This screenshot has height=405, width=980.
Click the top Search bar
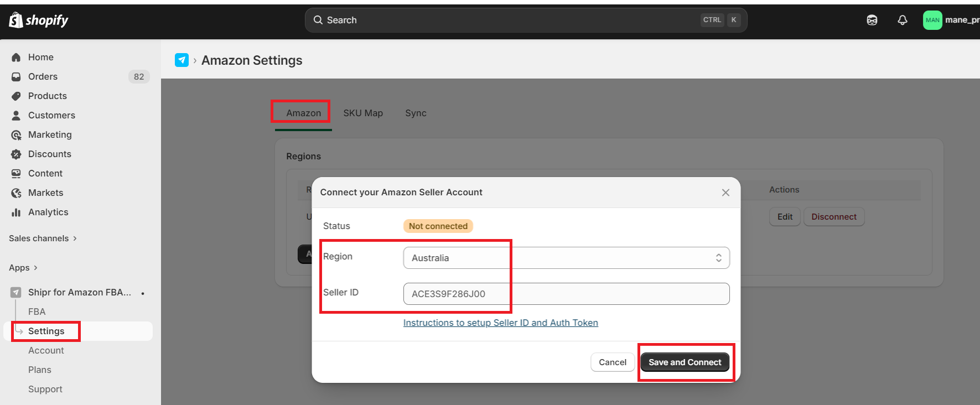(526, 20)
